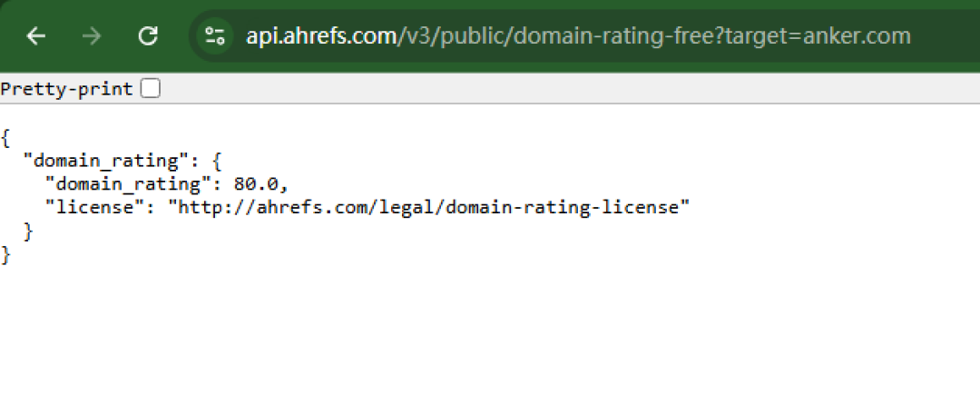Reload the page with the refresh icon

[x=148, y=36]
